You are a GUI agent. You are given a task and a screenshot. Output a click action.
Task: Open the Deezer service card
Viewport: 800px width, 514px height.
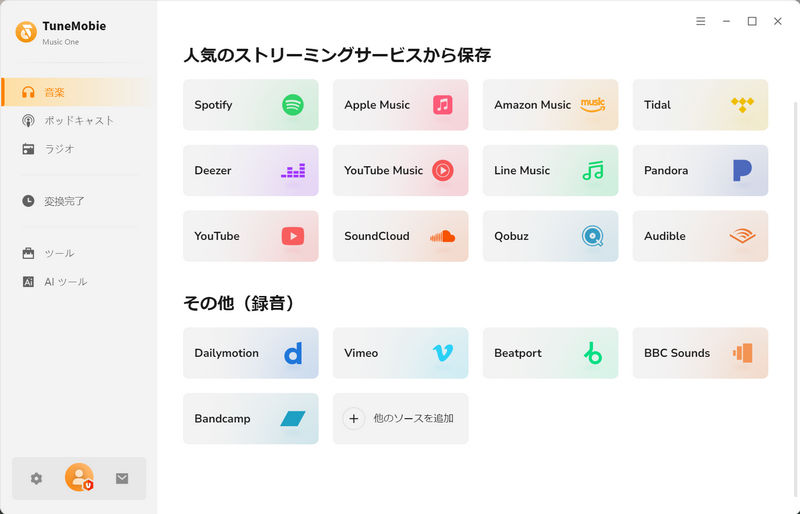click(251, 170)
